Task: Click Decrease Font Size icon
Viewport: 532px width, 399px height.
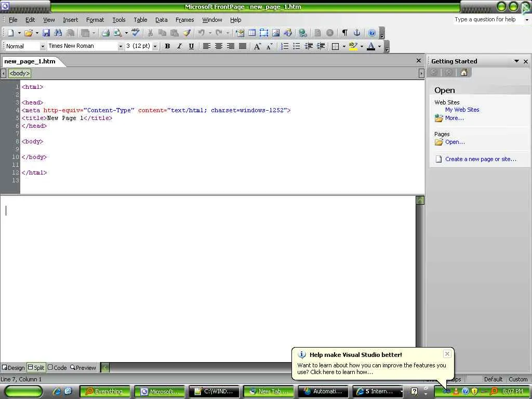Action: (270, 46)
